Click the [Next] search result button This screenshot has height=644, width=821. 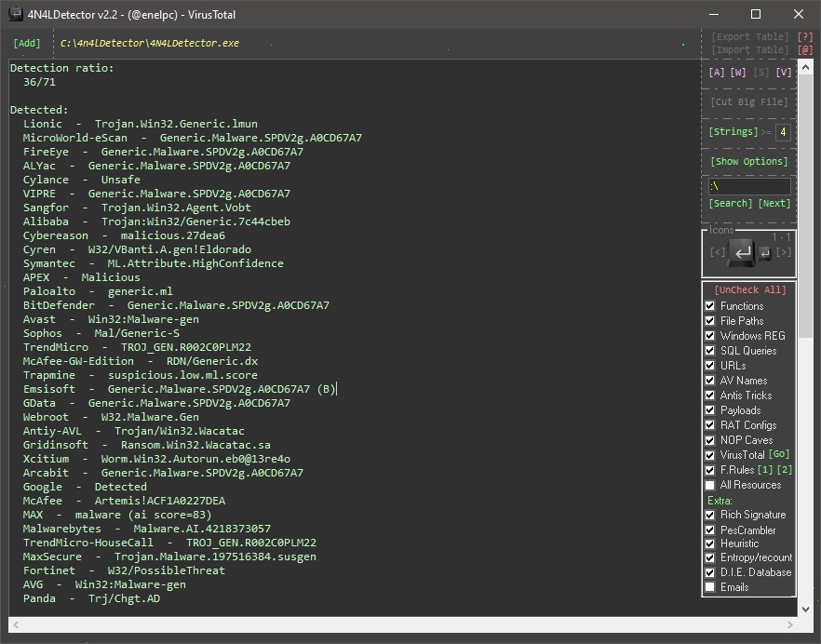coord(774,203)
